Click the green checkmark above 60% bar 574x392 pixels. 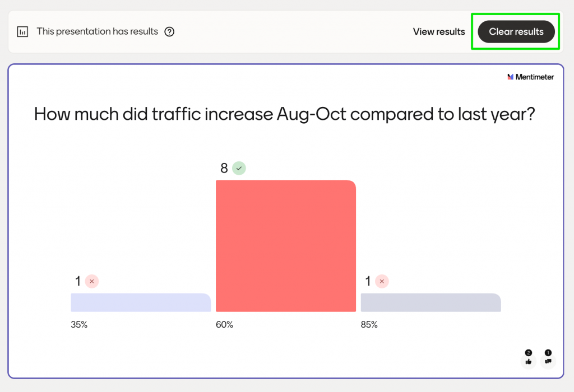tap(239, 168)
